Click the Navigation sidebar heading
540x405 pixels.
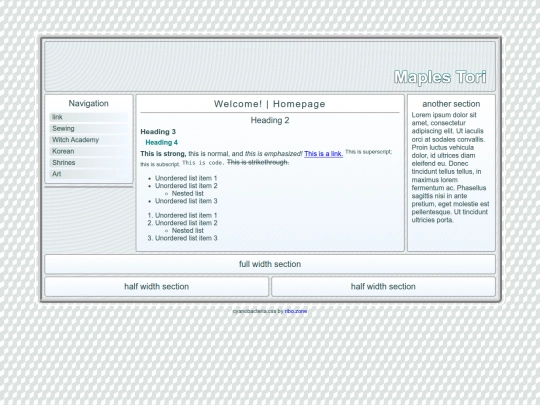coord(89,103)
